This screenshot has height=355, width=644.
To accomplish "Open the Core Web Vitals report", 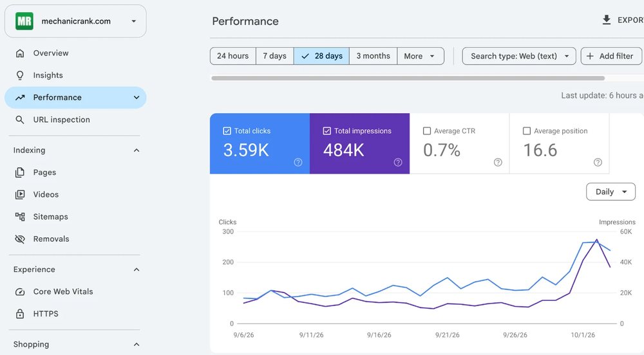I will pyautogui.click(x=75, y=292).
